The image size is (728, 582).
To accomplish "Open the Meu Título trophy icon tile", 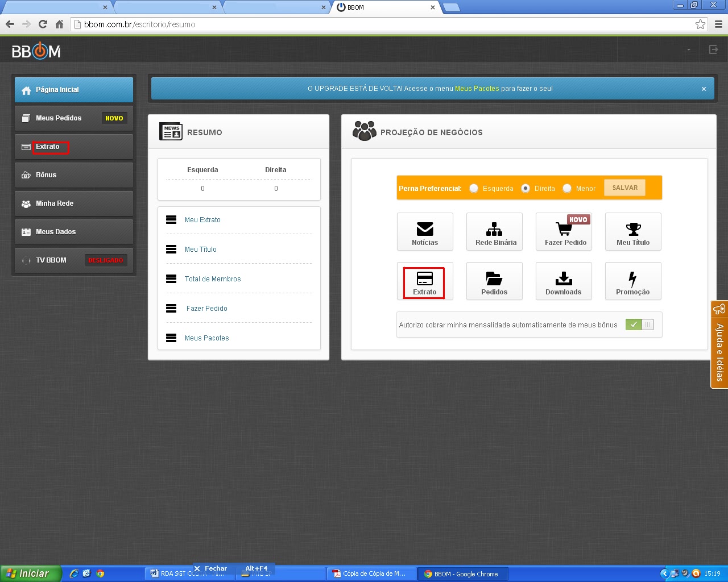I will pyautogui.click(x=633, y=232).
